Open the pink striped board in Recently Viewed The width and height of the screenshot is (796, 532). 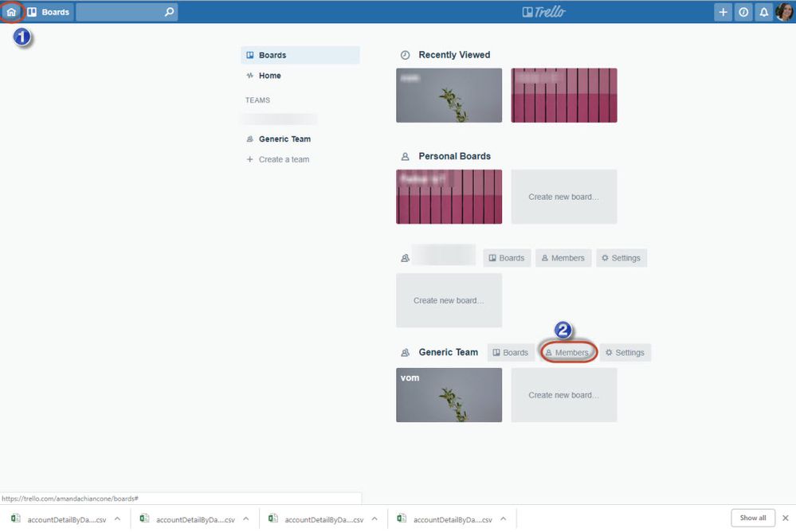(564, 96)
